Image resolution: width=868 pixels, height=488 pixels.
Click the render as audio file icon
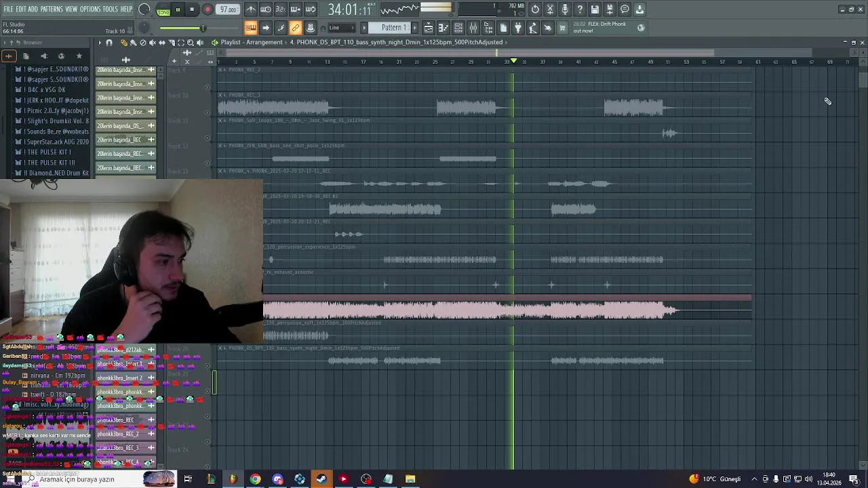pyautogui.click(x=610, y=9)
